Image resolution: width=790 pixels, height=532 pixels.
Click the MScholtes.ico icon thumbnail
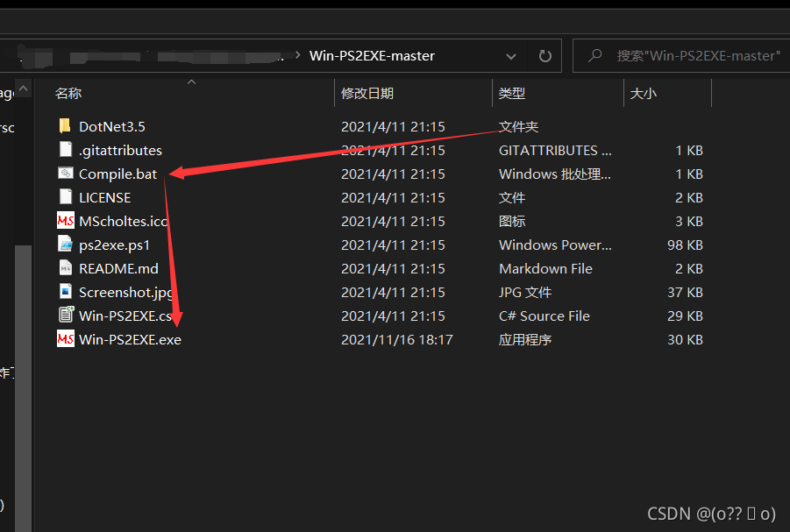point(66,221)
